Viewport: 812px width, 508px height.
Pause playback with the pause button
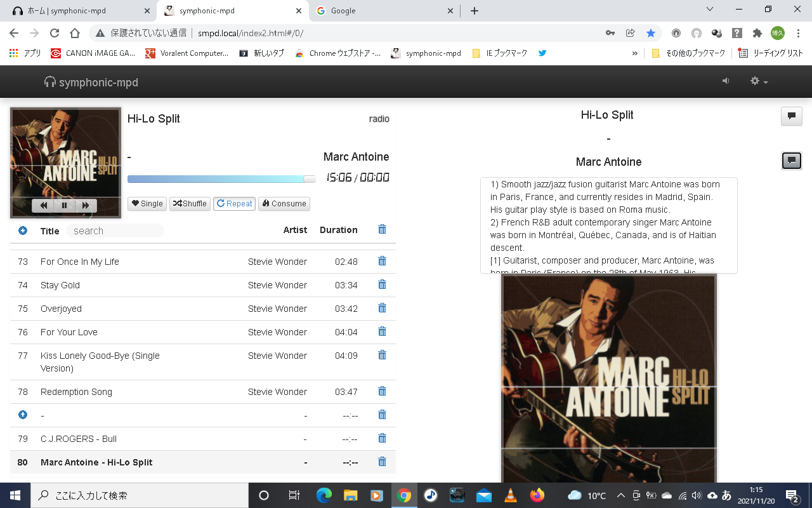(65, 205)
